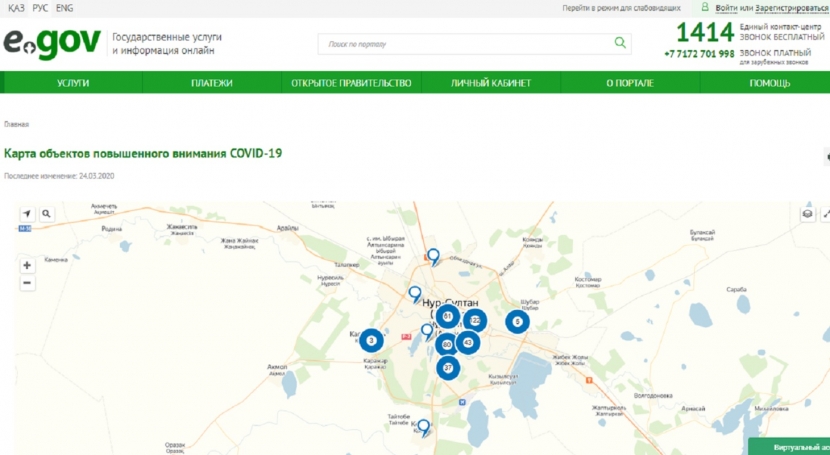Click the Войти login link
Image resolution: width=830 pixels, height=455 pixels.
coord(727,8)
